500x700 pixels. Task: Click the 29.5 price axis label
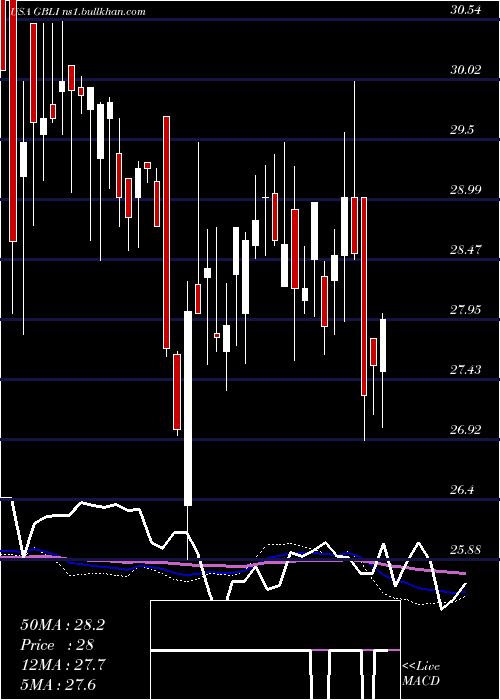(462, 130)
